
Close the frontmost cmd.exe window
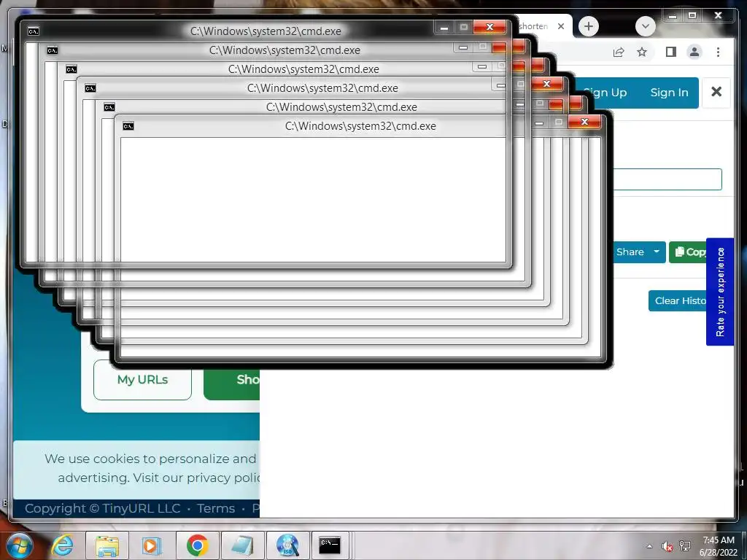click(584, 122)
